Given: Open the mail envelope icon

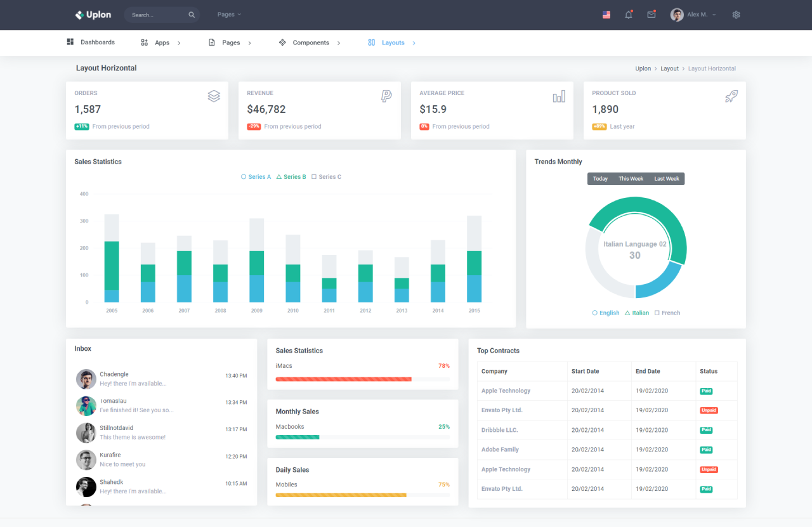Looking at the screenshot, I should tap(652, 15).
